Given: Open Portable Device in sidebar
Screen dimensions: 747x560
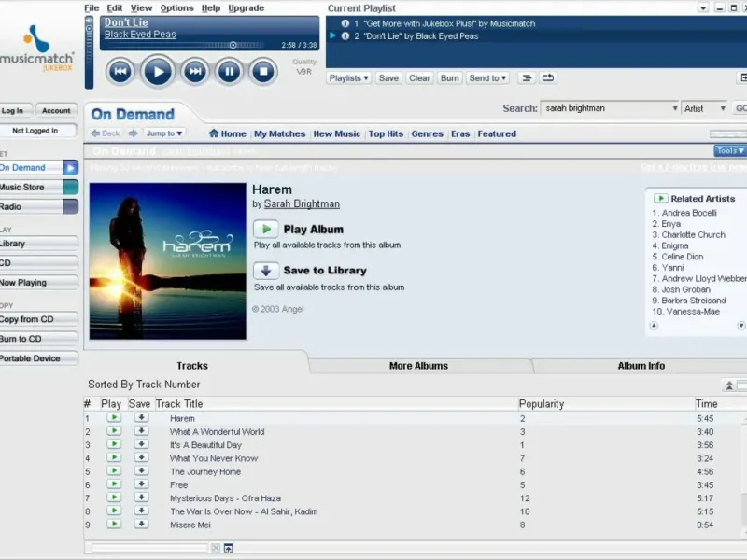Looking at the screenshot, I should 38,358.
